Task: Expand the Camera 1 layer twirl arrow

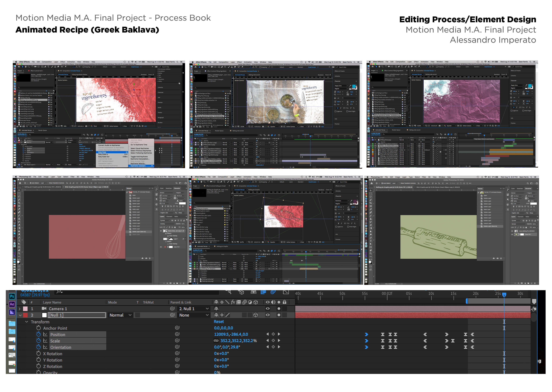Action: (20, 309)
